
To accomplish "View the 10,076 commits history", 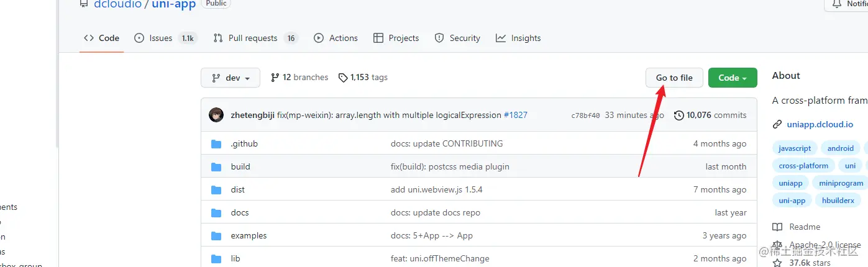I will (716, 115).
